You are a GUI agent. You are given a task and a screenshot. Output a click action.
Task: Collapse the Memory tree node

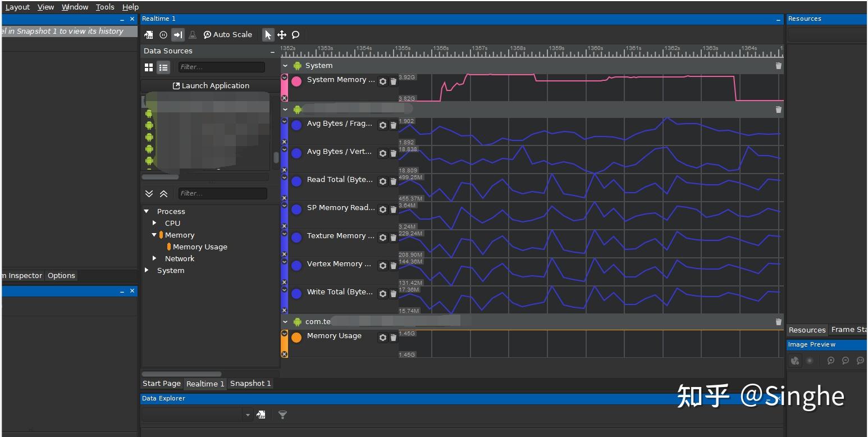pyautogui.click(x=154, y=235)
